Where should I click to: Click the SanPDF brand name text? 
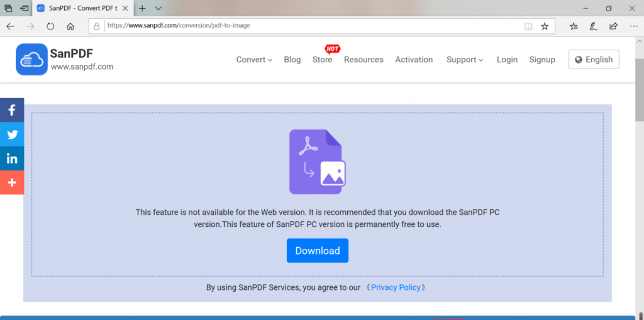tap(72, 53)
